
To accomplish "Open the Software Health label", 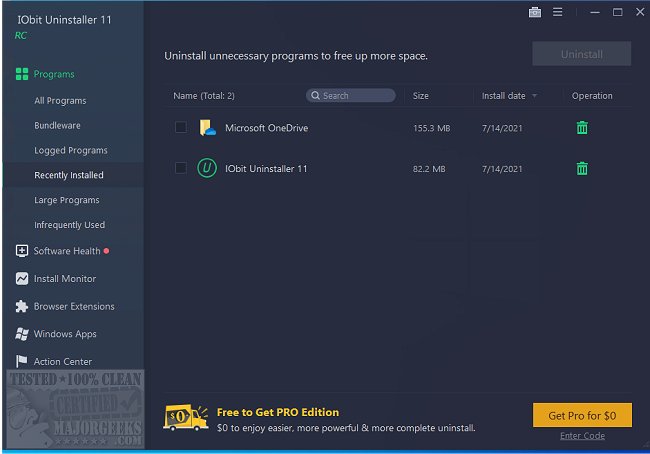I will tap(67, 251).
